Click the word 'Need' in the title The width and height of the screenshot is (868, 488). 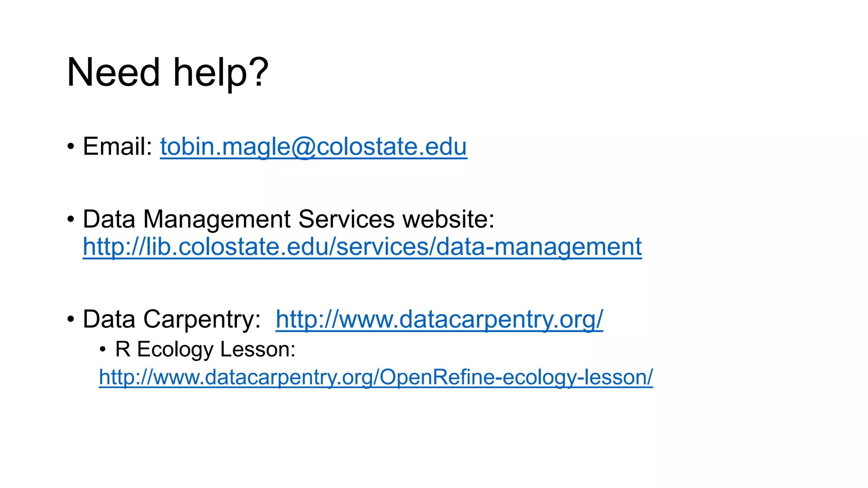pos(113,72)
